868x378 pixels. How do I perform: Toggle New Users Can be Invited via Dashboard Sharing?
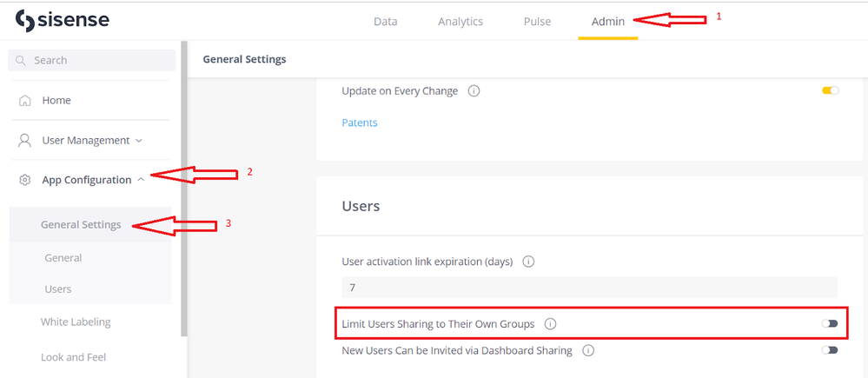pyautogui.click(x=830, y=350)
